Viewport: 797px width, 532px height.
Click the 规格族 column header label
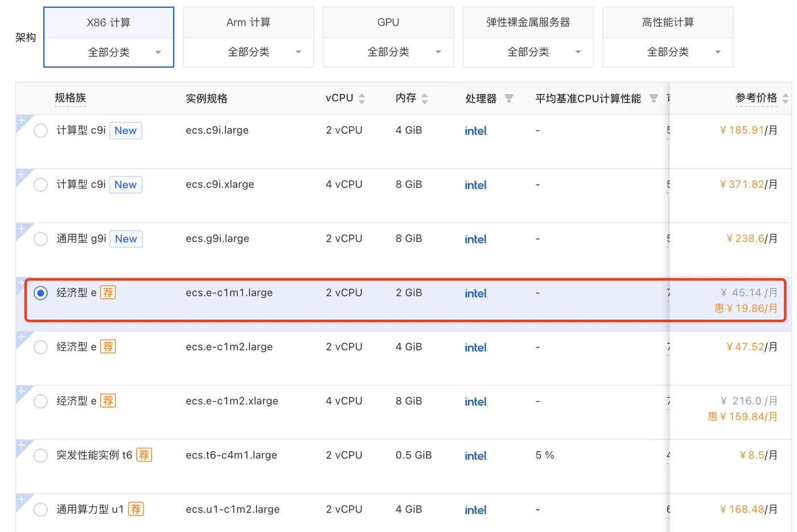(70, 98)
